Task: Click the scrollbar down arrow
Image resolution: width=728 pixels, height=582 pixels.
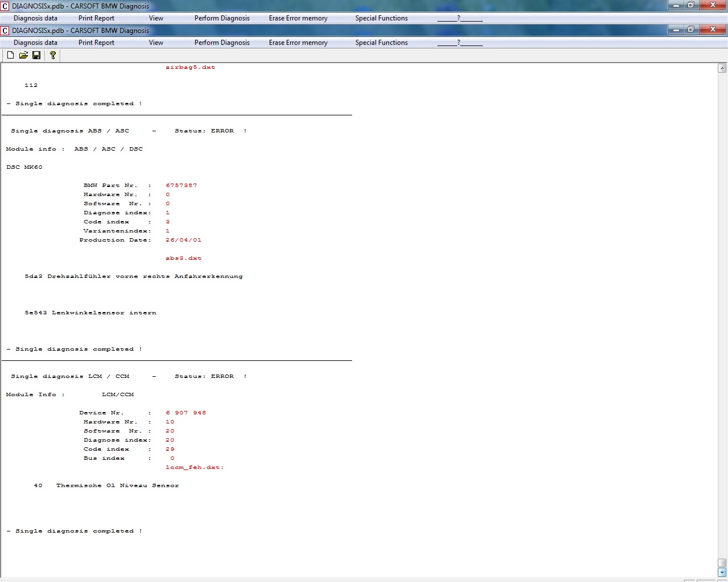Action: point(722,572)
